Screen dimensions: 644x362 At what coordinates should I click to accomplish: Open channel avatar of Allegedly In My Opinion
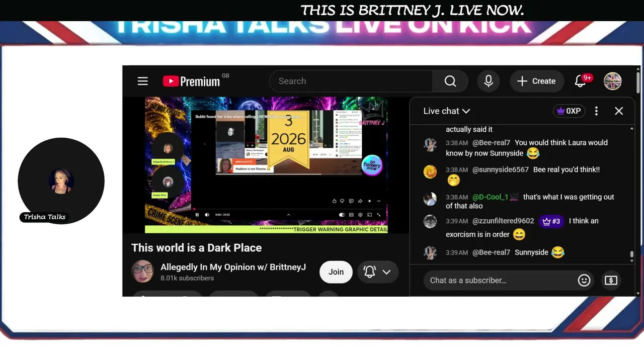(x=142, y=271)
